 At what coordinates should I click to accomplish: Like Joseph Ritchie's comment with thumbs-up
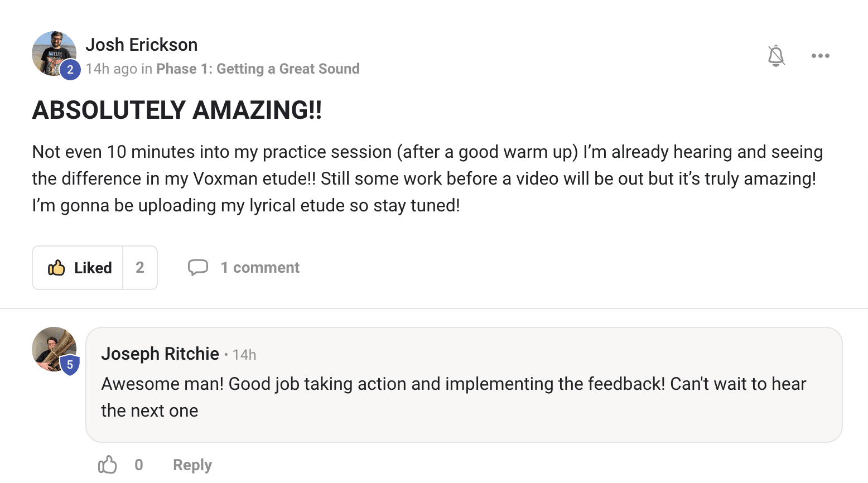(x=107, y=465)
